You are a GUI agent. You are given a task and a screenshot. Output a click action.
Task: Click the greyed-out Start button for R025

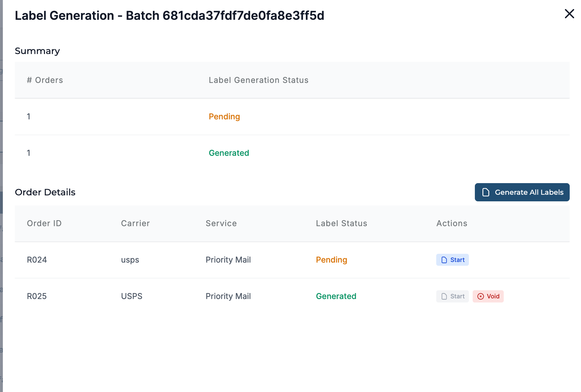[452, 296]
